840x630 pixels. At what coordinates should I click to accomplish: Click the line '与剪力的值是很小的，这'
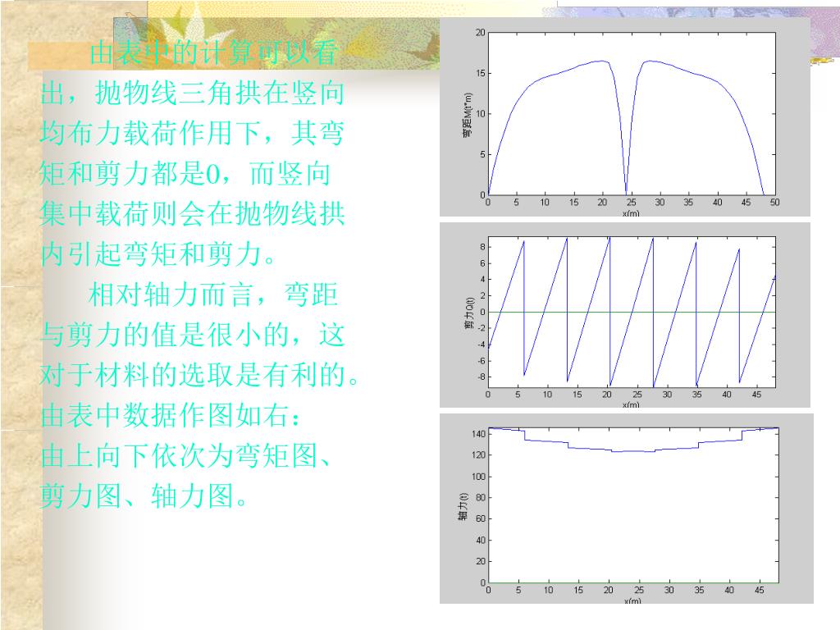(192, 335)
